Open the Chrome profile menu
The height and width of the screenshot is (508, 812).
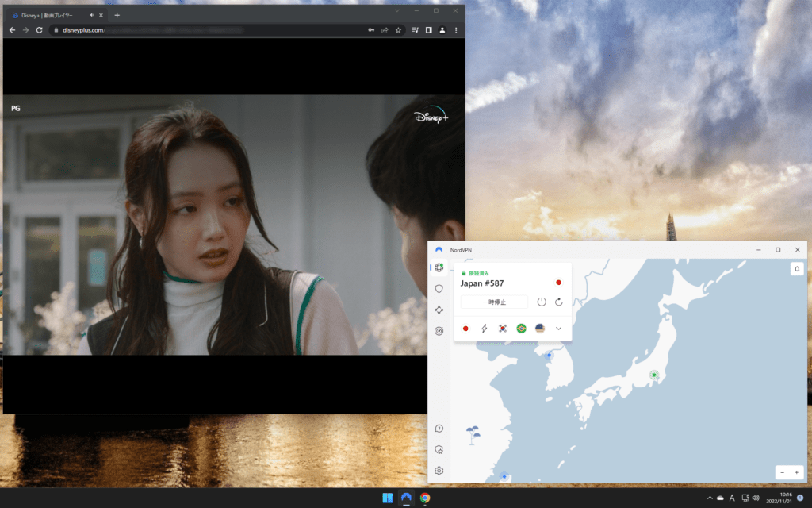[x=442, y=30]
